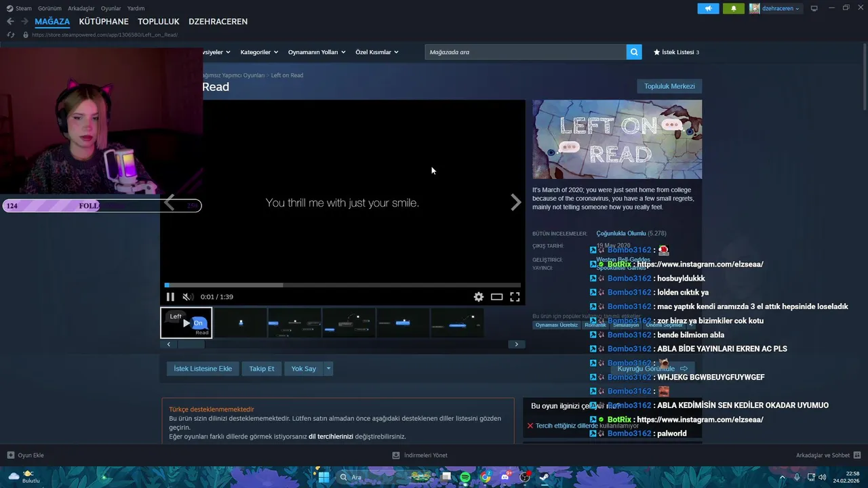
Task: Toggle fullscreen on the trailer
Action: 515,297
